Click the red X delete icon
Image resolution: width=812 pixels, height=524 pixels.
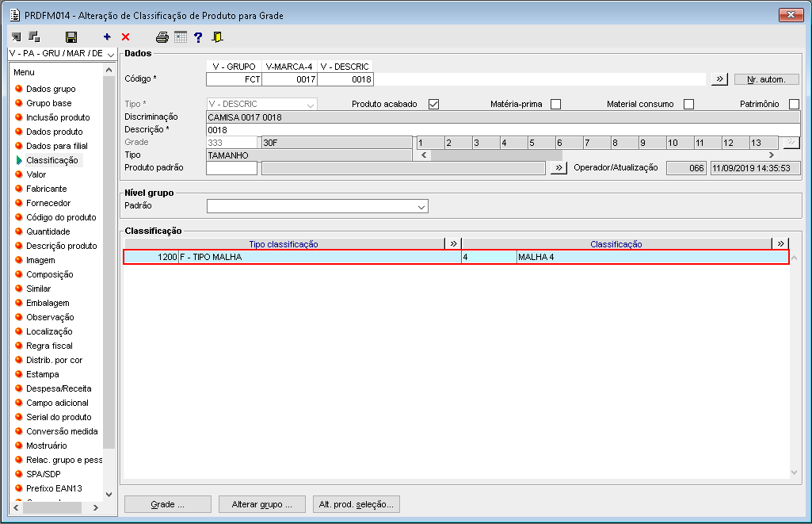tap(125, 36)
